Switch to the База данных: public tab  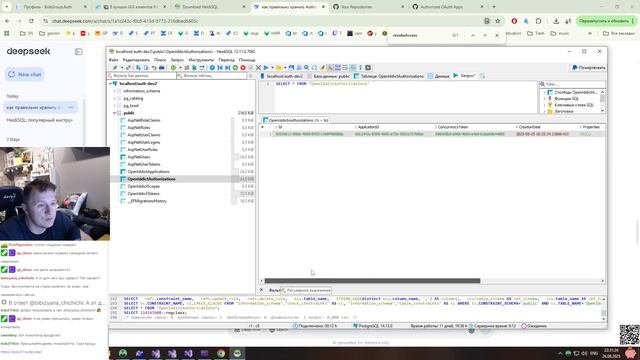click(328, 76)
